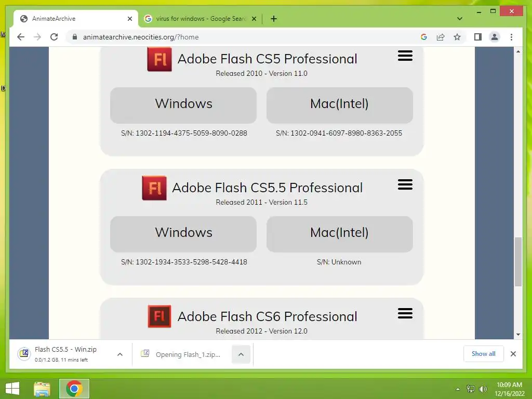
Task: Click the page scrollbar up arrow
Action: pos(518,51)
